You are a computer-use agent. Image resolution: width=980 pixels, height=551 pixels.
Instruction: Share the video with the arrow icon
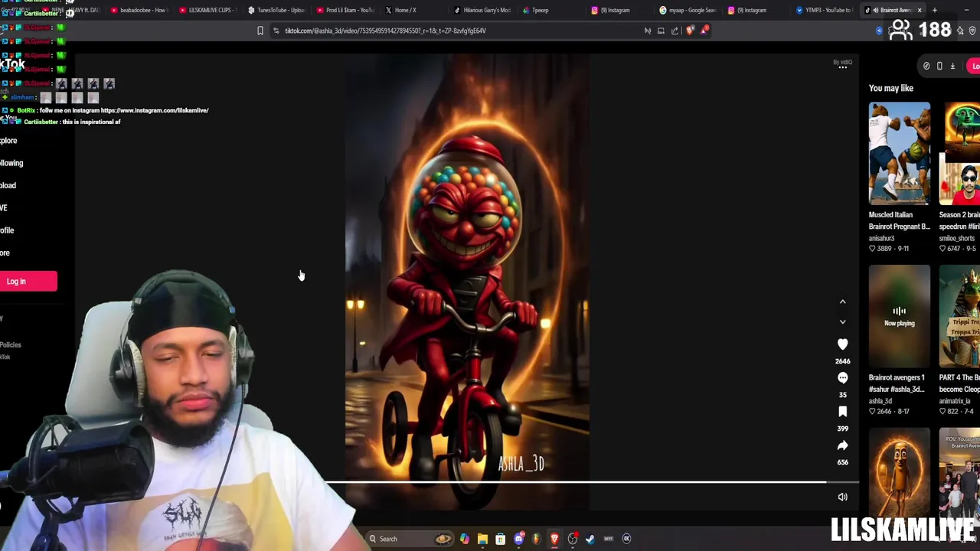tap(842, 445)
